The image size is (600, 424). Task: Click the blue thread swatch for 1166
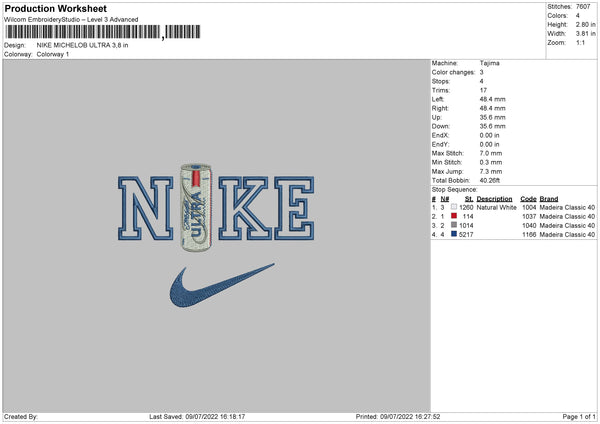click(x=454, y=234)
